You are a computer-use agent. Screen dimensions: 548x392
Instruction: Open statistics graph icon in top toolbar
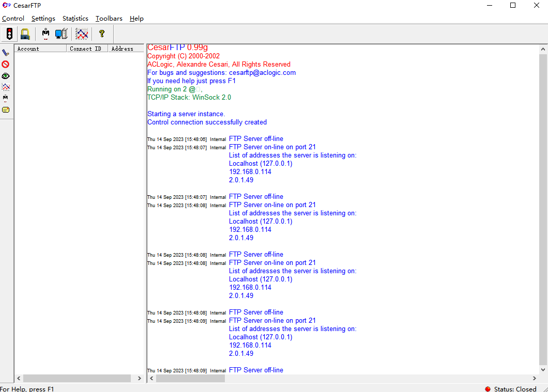click(x=82, y=34)
